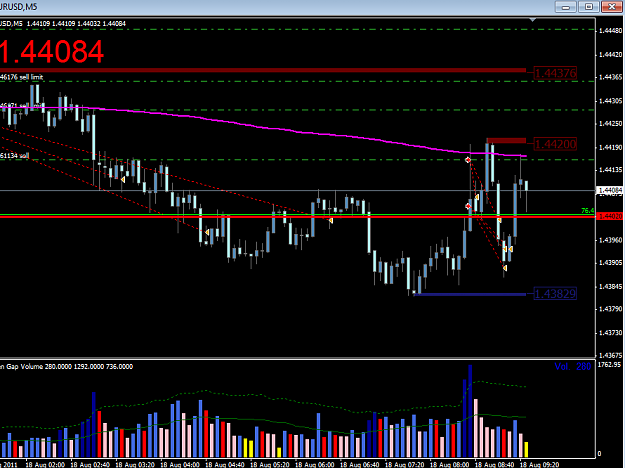This screenshot has width=625, height=468.
Task: Click the '18 Aug 09:20' time label
Action: pyautogui.click(x=539, y=464)
